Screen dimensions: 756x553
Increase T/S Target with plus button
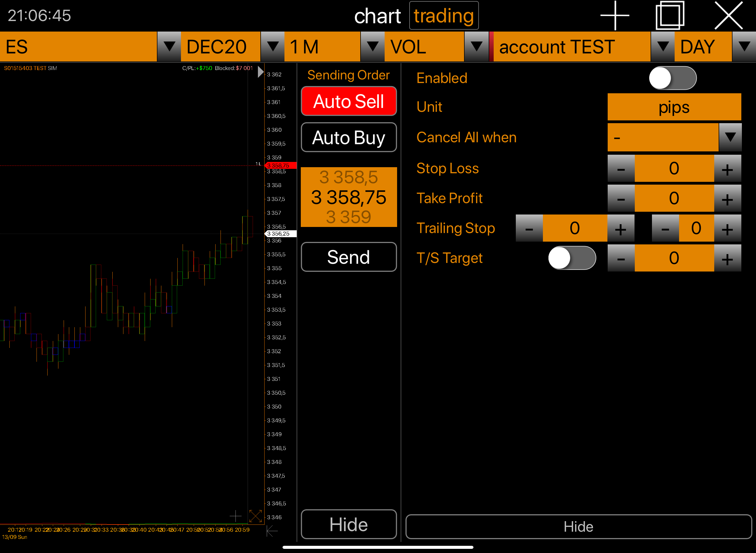[x=727, y=259]
